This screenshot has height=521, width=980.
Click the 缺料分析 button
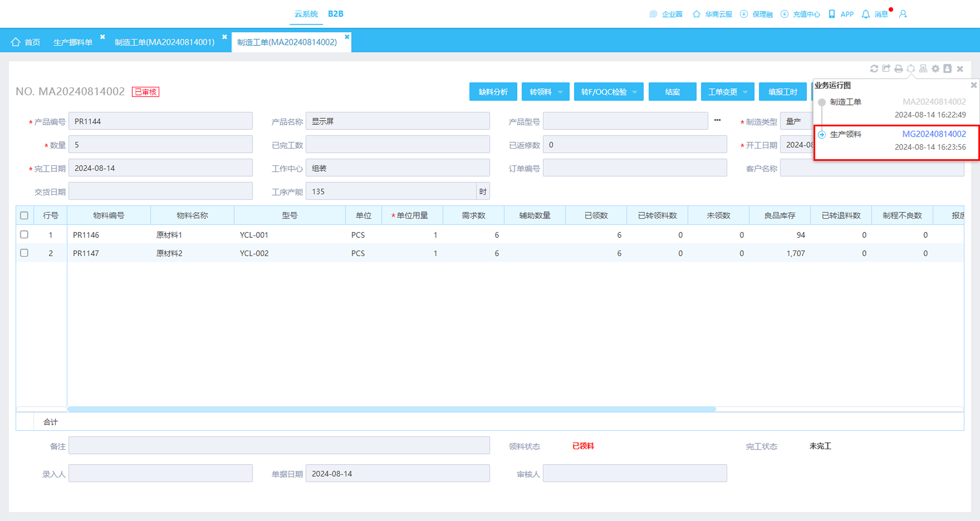pos(493,92)
